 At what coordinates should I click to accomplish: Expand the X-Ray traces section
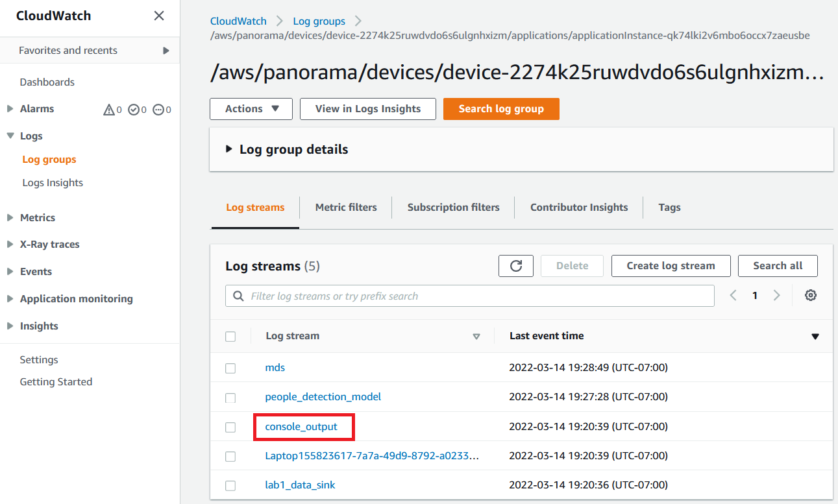pyautogui.click(x=10, y=245)
